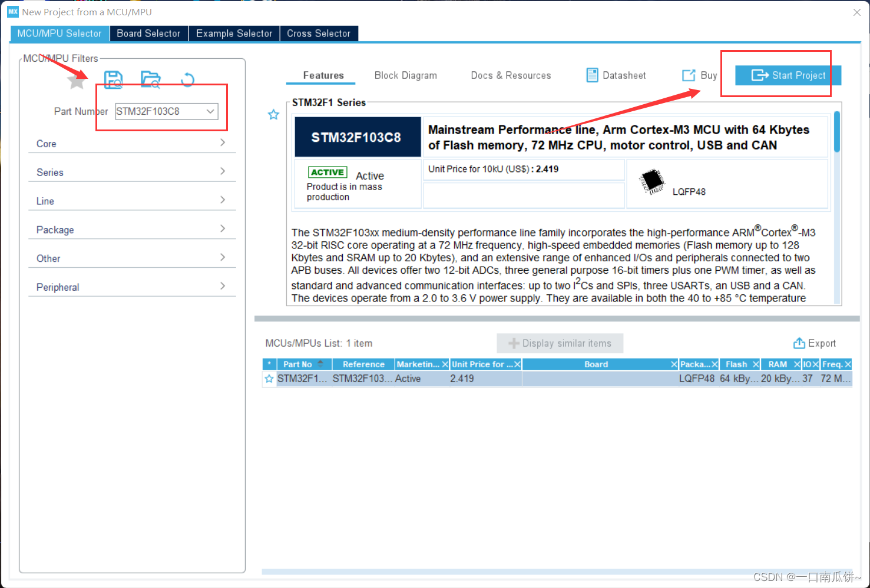
Task: Click the Export icon above the list
Action: pyautogui.click(x=799, y=343)
